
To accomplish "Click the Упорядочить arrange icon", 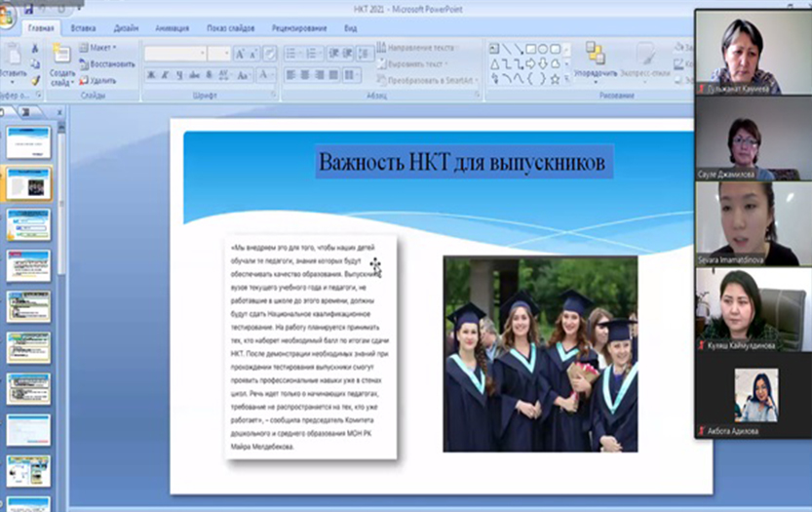I will 595,54.
